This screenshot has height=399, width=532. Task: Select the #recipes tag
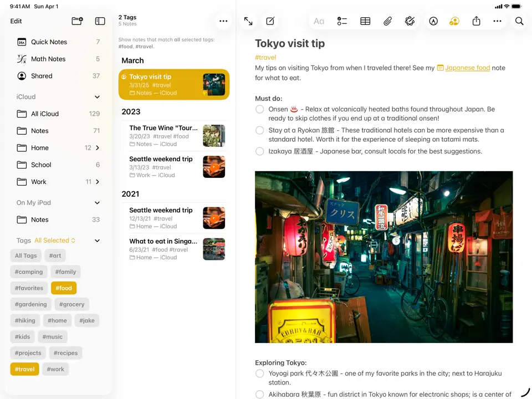point(65,353)
